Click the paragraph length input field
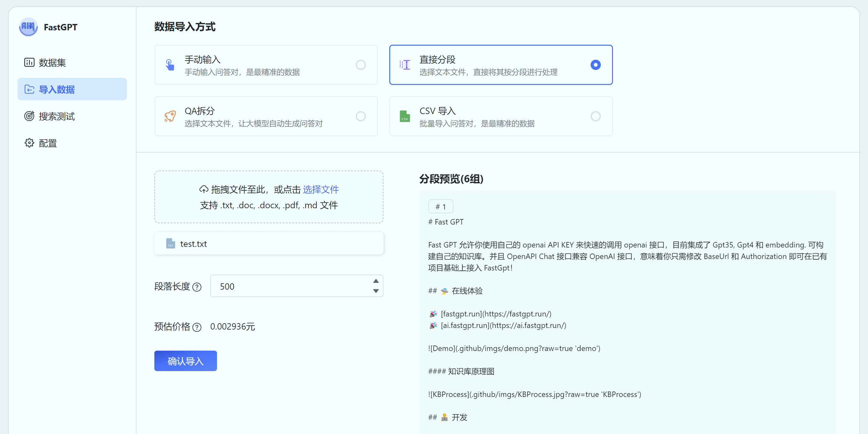Image resolution: width=868 pixels, height=434 pixels. (x=290, y=286)
